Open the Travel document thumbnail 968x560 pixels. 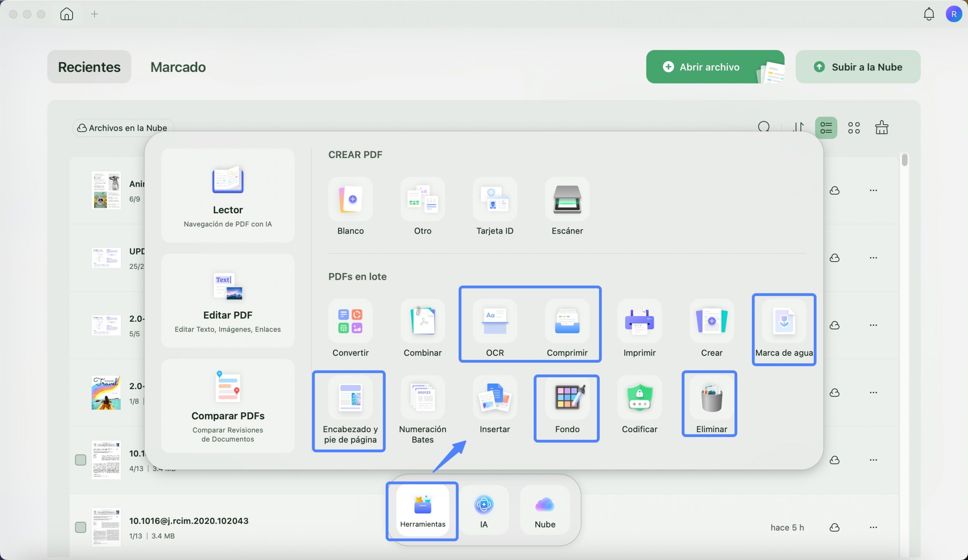pyautogui.click(x=106, y=392)
